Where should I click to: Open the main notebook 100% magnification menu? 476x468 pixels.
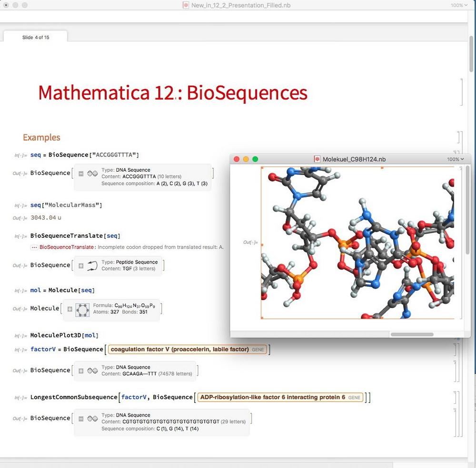coord(459,5)
